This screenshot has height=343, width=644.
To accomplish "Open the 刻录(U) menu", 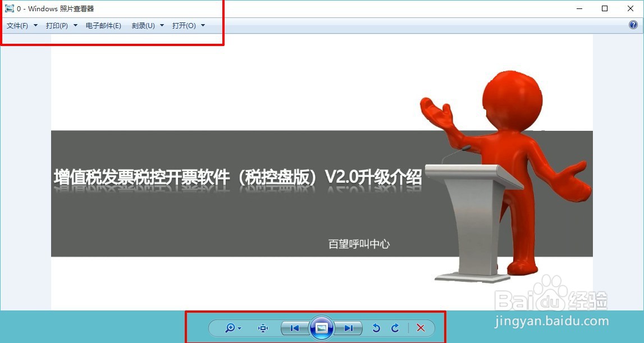I will (x=143, y=25).
